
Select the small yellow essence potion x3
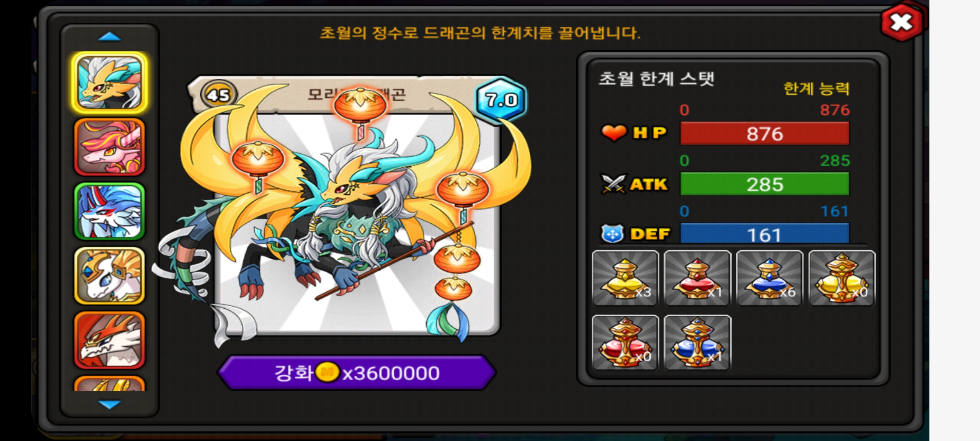click(625, 278)
